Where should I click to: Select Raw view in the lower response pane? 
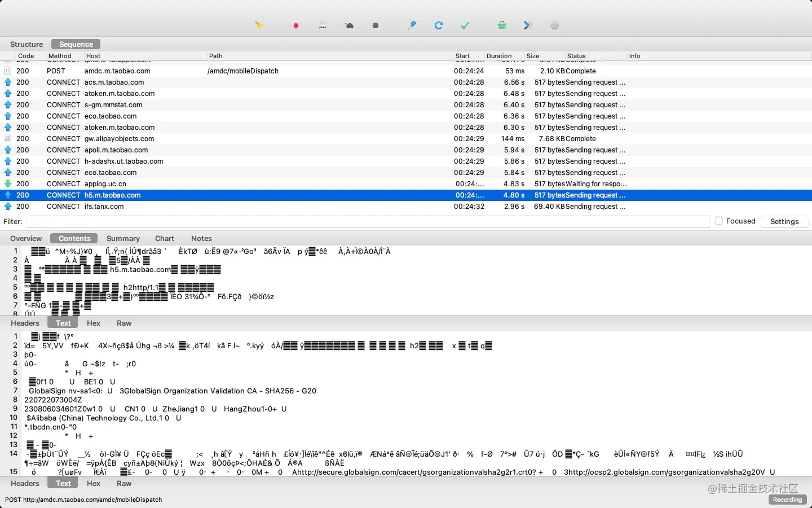124,484
